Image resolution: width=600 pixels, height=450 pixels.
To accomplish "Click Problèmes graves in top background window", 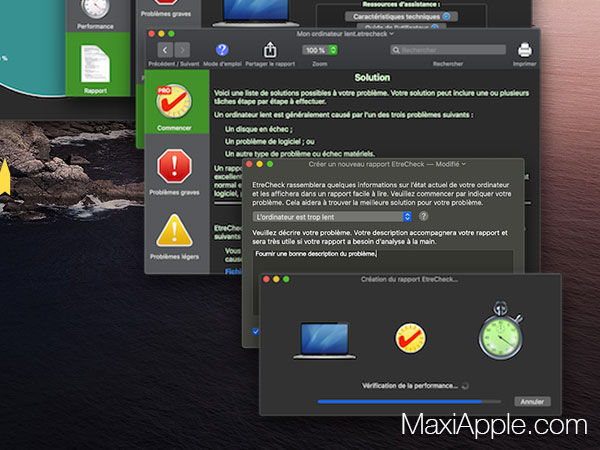I will [166, 8].
